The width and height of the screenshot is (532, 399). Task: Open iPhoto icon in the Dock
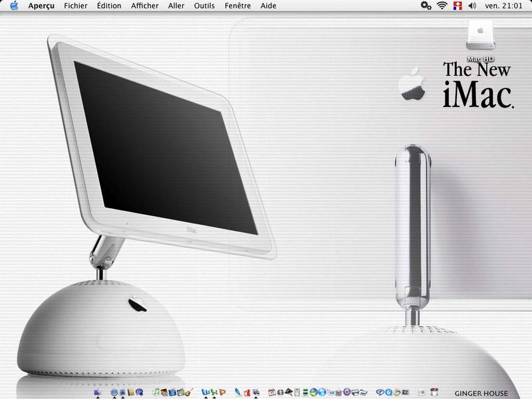pos(164,392)
